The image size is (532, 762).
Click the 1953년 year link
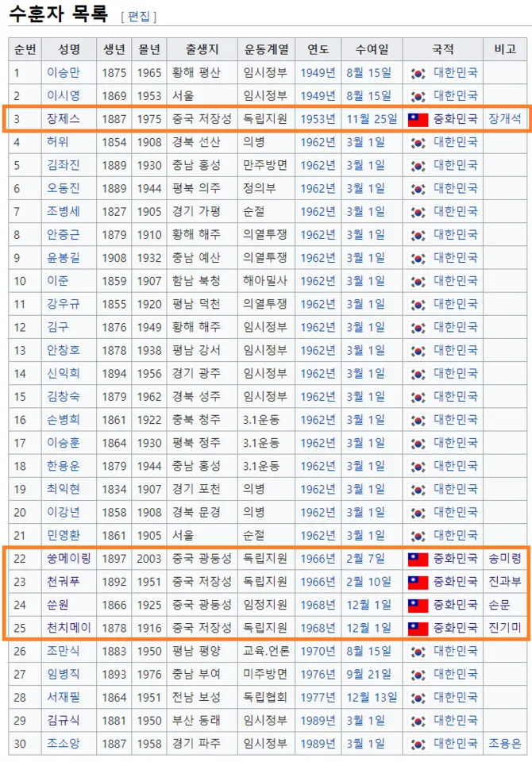(318, 119)
